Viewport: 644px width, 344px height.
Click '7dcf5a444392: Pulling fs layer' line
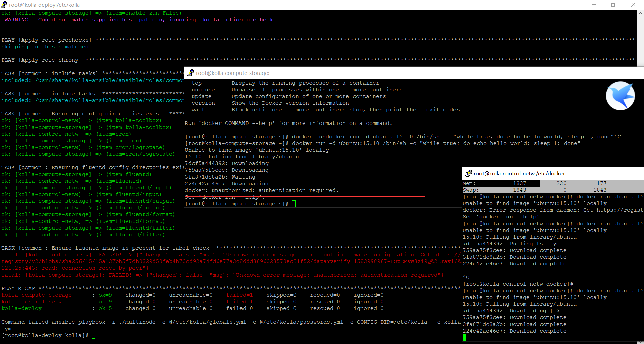[513, 244]
